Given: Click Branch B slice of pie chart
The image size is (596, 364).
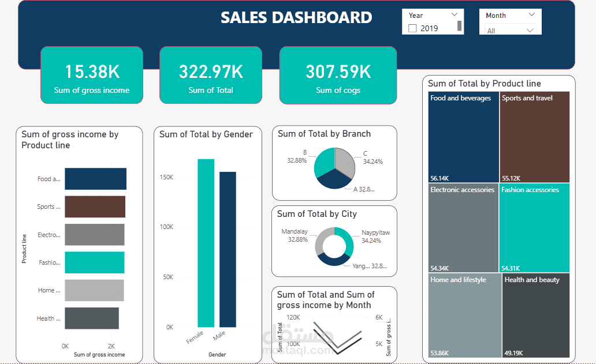Looking at the screenshot, I should point(324,162).
